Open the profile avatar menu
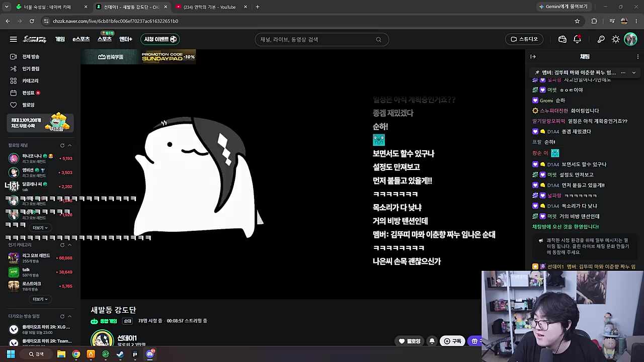 coord(630,39)
